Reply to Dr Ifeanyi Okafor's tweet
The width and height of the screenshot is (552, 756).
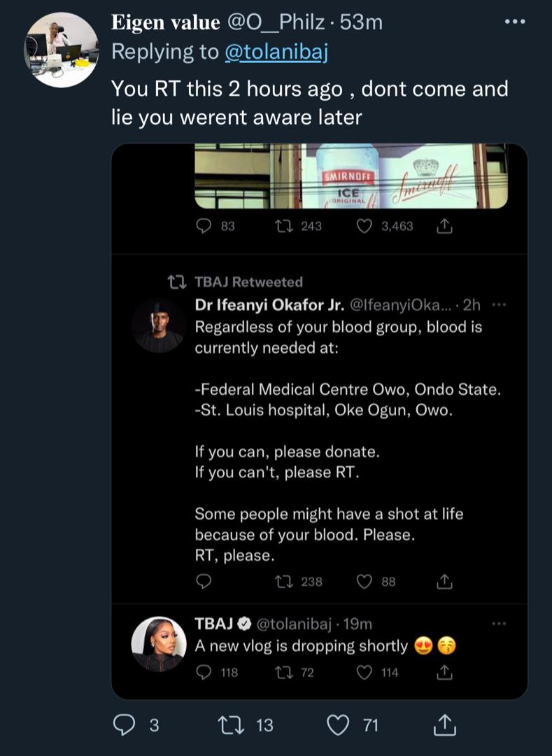[204, 581]
